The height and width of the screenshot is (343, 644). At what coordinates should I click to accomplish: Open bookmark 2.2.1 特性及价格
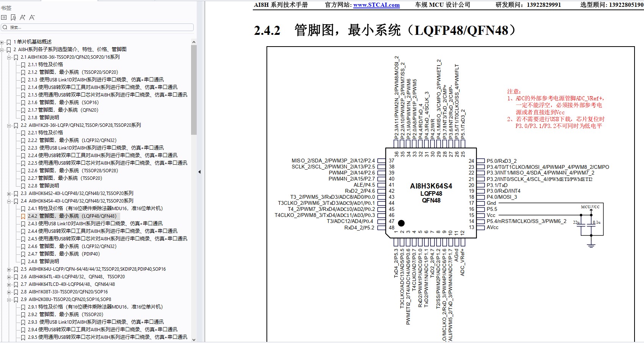[x=45, y=133]
